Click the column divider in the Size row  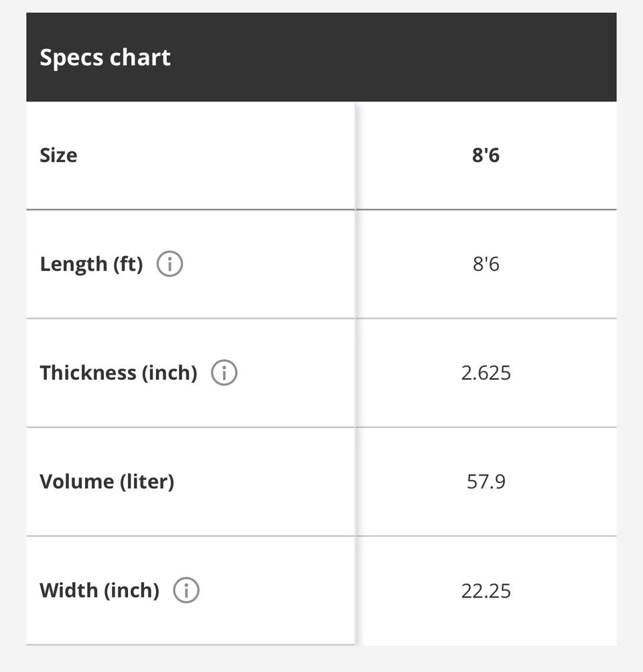(x=356, y=155)
